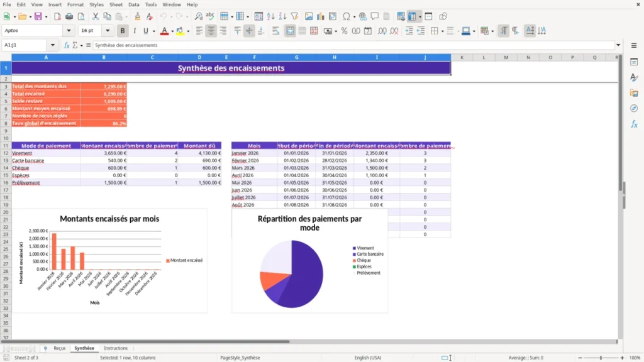Screen dimensions: 644x362
Task: Select row 11 header
Action: pyautogui.click(x=6, y=146)
